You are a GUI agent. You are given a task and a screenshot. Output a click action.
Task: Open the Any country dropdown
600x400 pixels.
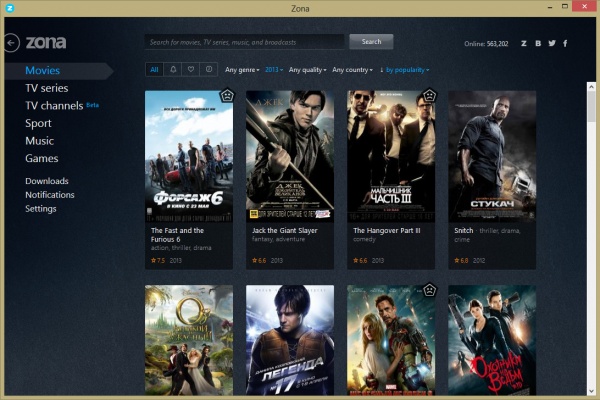click(352, 70)
